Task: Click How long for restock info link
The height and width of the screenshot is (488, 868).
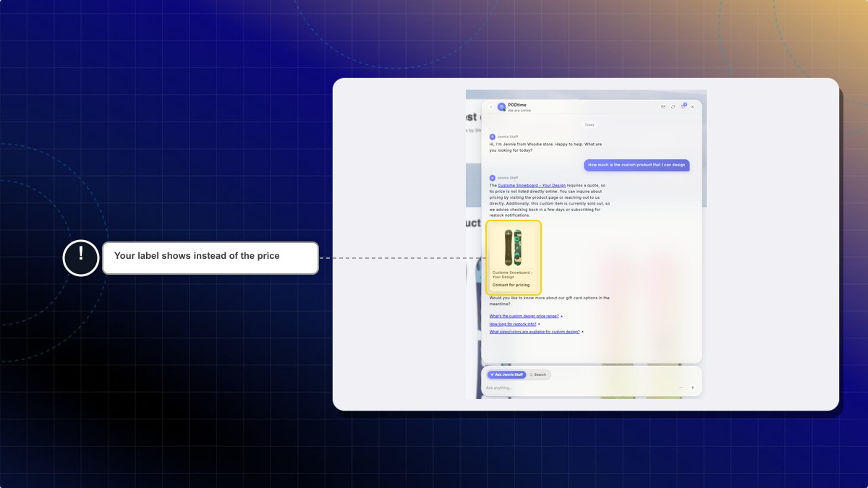Action: [x=514, y=324]
